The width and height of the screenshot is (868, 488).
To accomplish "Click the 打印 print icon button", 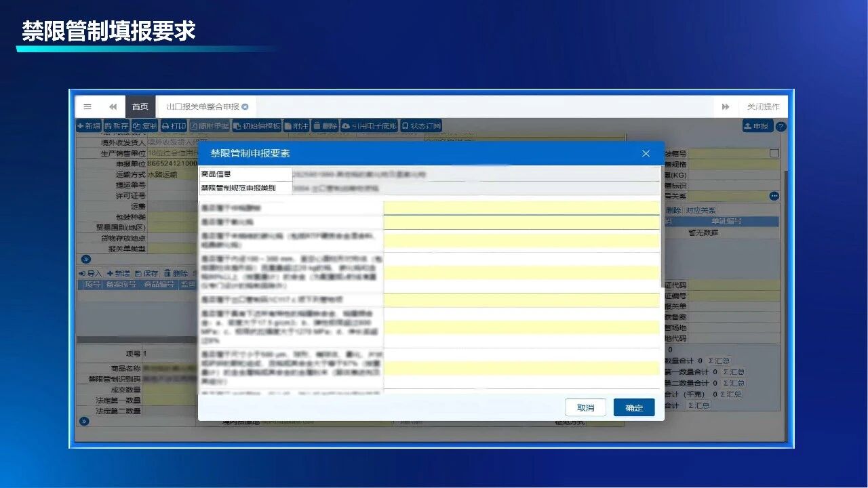I will 174,126.
